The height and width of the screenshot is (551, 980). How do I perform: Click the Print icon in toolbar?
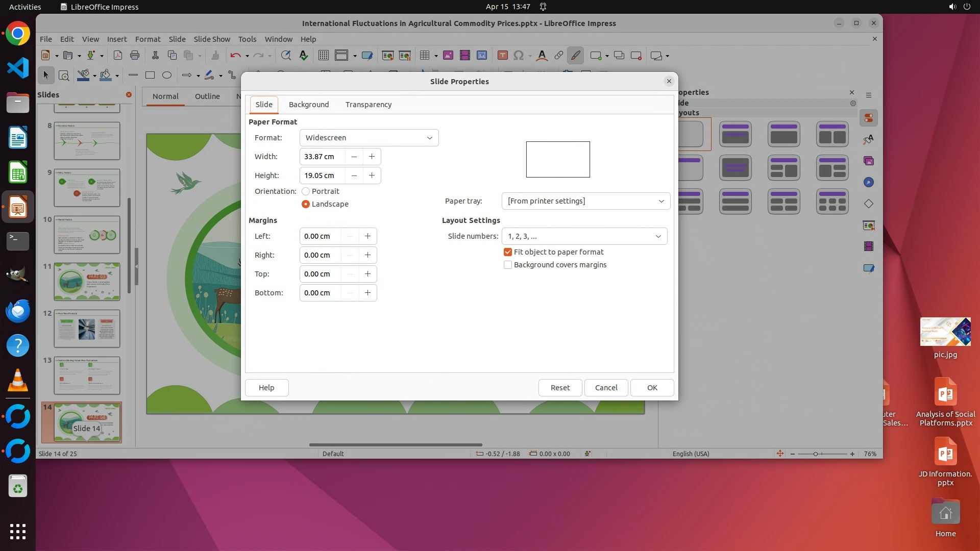coord(135,56)
